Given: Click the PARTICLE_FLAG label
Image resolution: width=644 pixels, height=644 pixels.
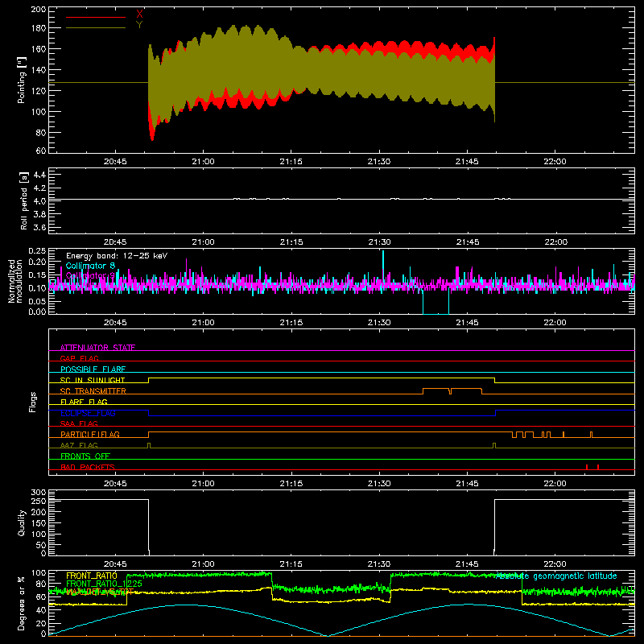Looking at the screenshot, I should (90, 434).
